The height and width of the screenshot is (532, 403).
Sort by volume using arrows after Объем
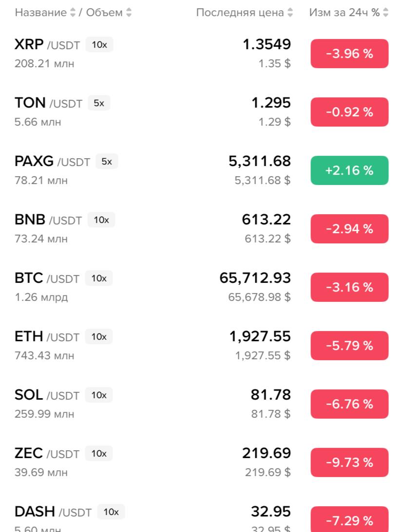click(x=129, y=13)
